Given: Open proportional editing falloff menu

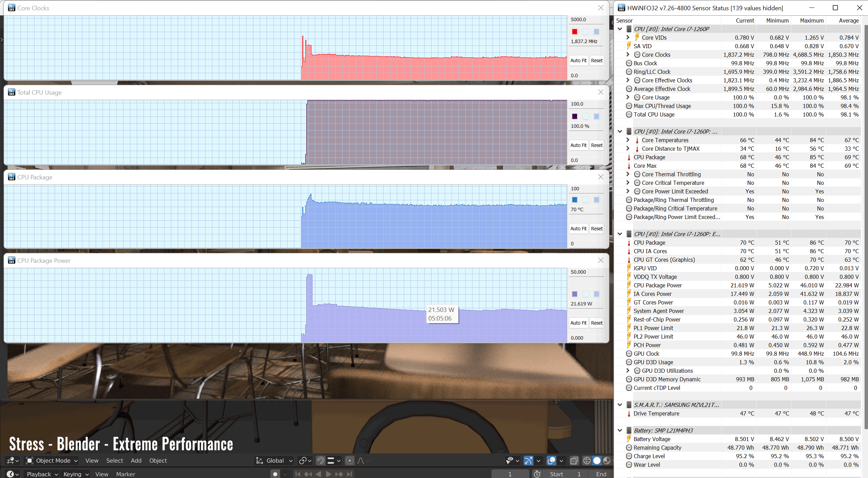Looking at the screenshot, I should pos(363,461).
